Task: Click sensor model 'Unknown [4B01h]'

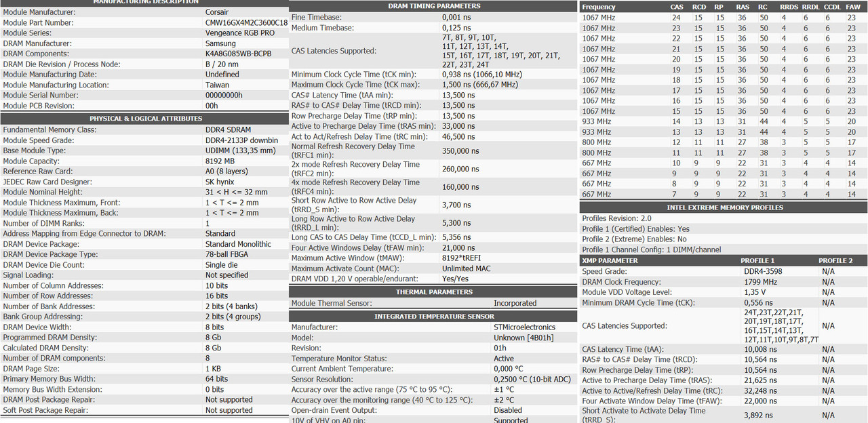Action: click(x=524, y=338)
